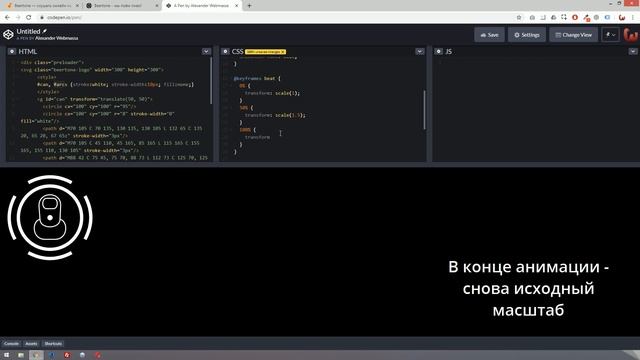
Task: Select 'A Pen by Alexander Webmassa' tab
Action: [201, 6]
